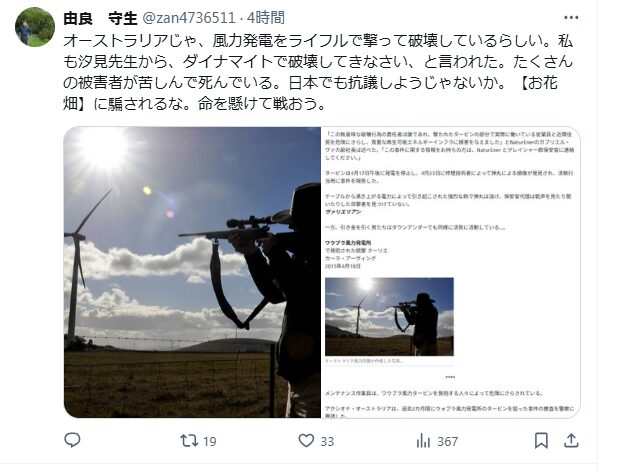
Task: Click the reply speech bubble icon
Action: point(72,440)
